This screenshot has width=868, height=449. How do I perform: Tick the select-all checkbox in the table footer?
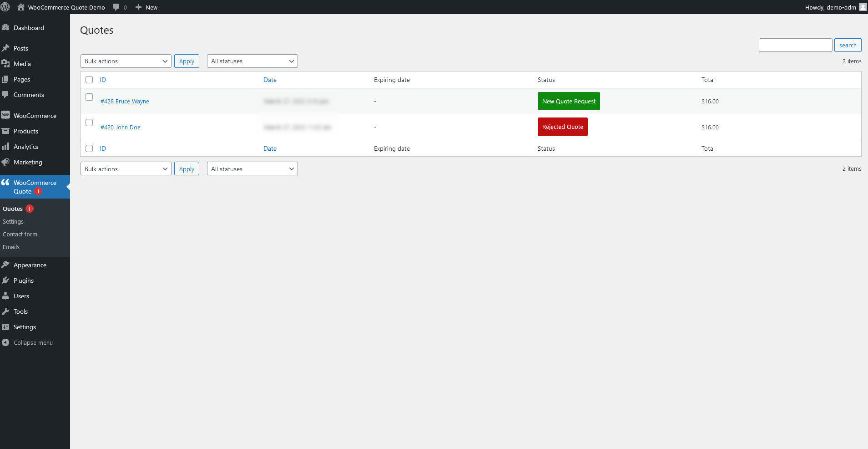89,148
